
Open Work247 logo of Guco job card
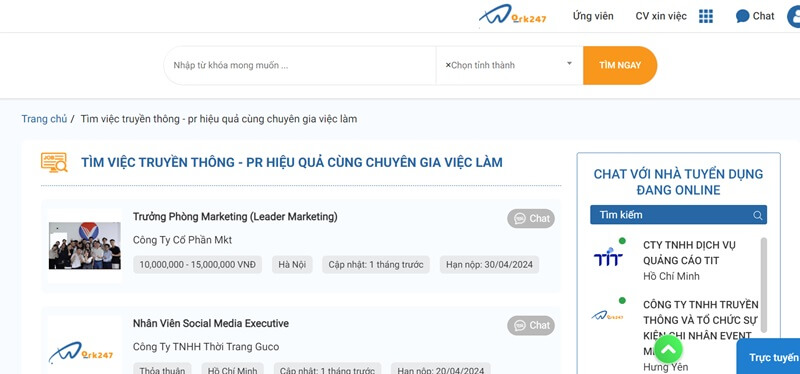click(x=81, y=352)
